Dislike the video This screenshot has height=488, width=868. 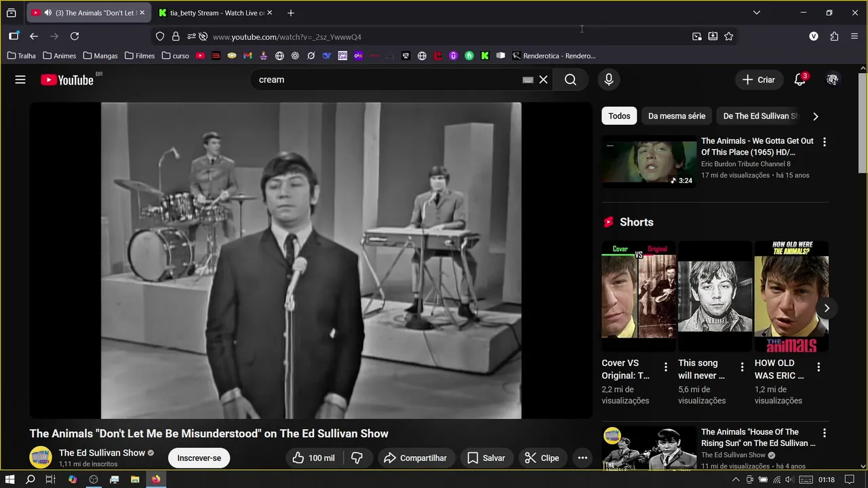[x=357, y=458]
